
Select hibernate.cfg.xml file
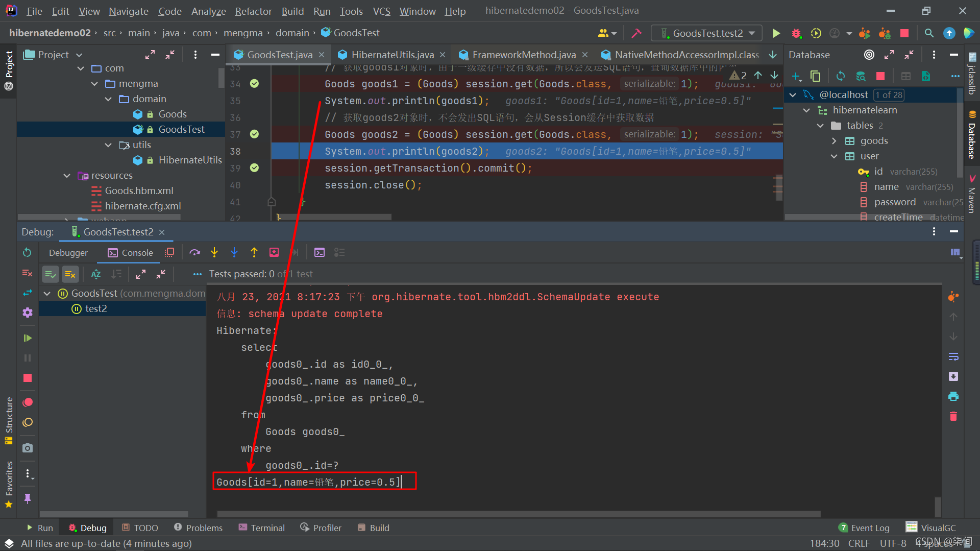(143, 206)
